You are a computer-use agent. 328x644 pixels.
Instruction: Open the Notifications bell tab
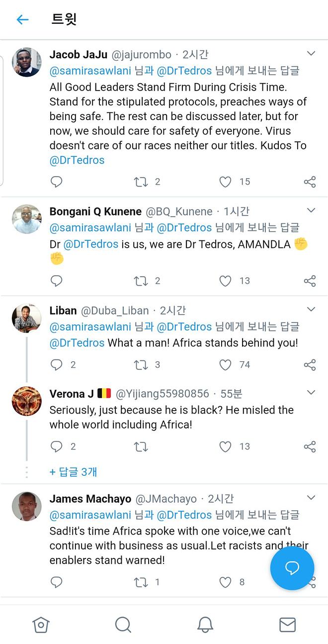coord(205,624)
